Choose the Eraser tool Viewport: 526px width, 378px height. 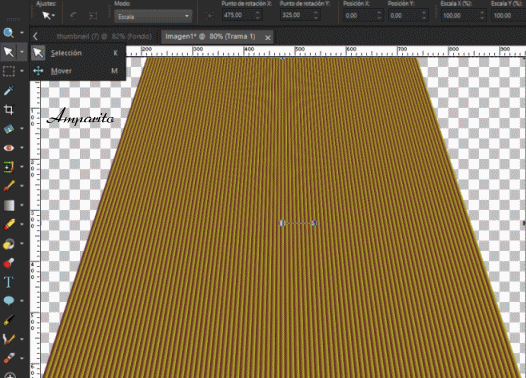pyautogui.click(x=9, y=224)
